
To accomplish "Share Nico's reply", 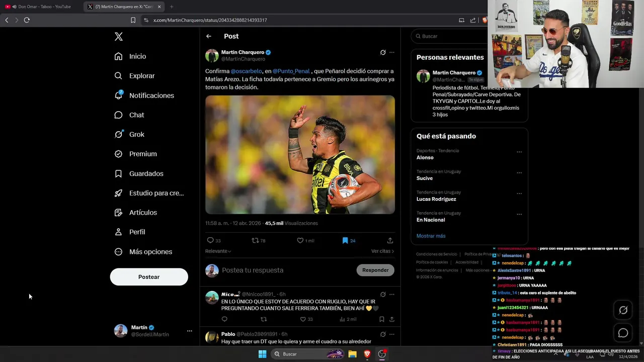I will pyautogui.click(x=392, y=319).
